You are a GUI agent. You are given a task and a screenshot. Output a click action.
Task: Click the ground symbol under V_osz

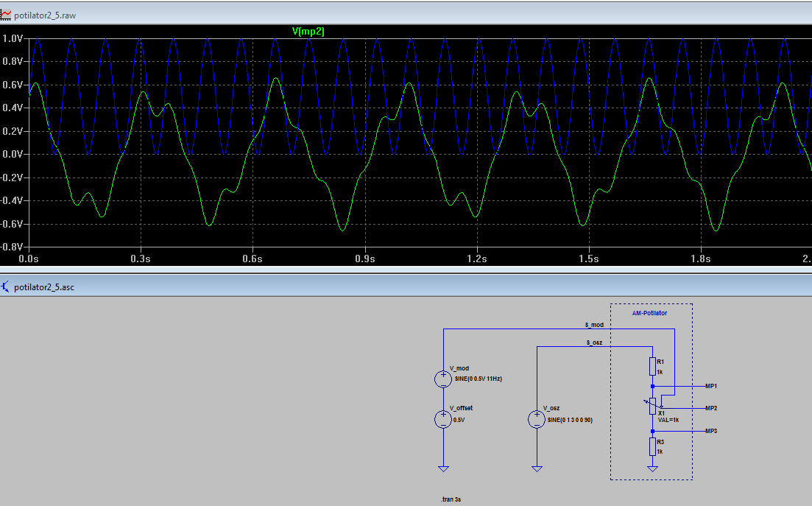click(537, 468)
